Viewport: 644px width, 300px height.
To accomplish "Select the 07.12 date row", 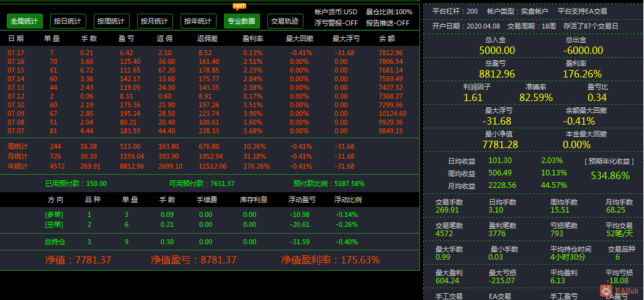I will click(210, 96).
